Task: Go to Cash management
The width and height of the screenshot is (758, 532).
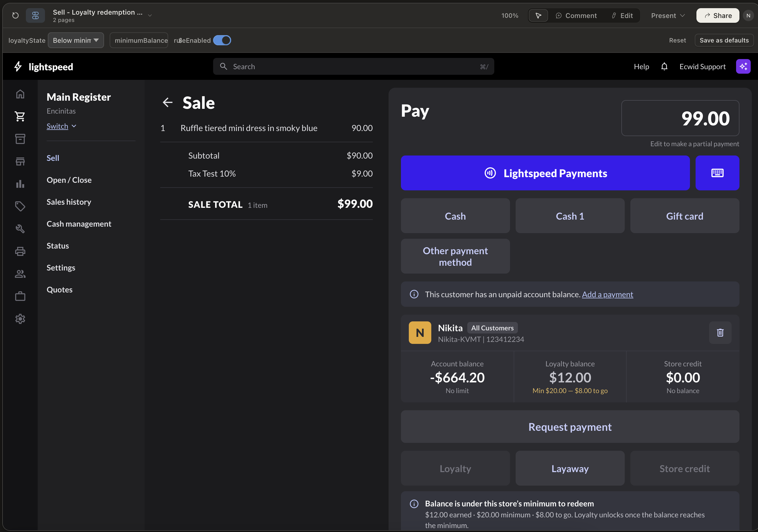Action: point(79,224)
